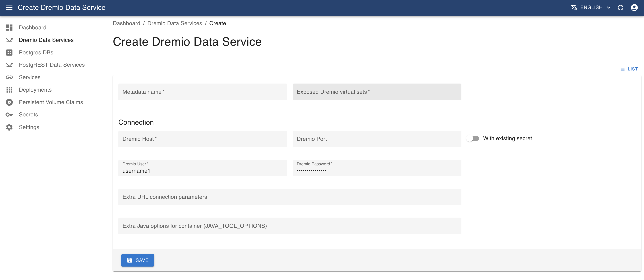
Task: Focus Extra URL connection parameters field
Action: 290,197
